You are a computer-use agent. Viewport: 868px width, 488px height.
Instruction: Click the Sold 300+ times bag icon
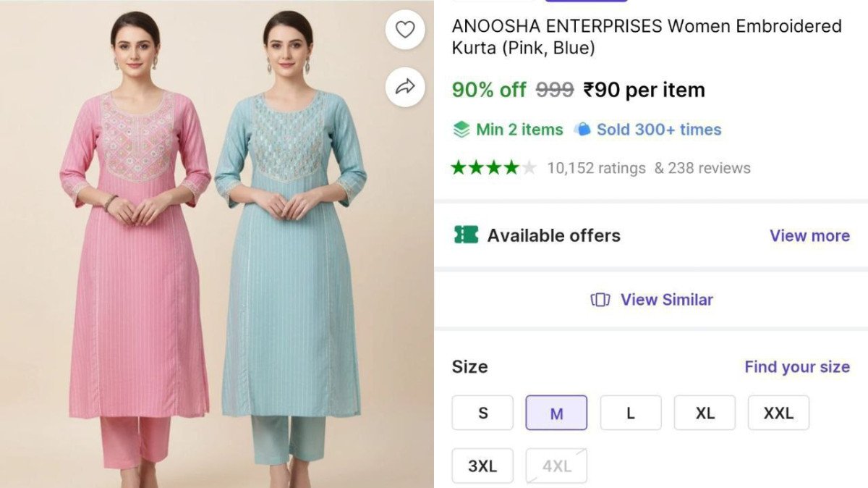582,130
